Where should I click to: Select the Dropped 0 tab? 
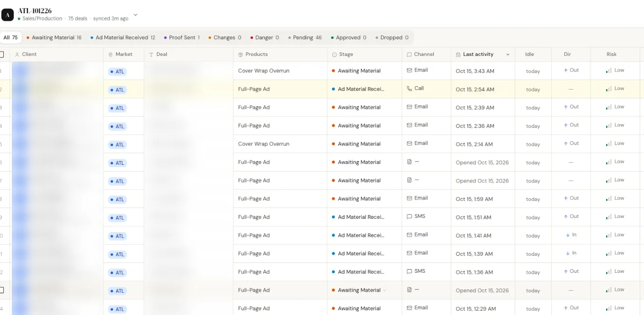[x=392, y=37]
